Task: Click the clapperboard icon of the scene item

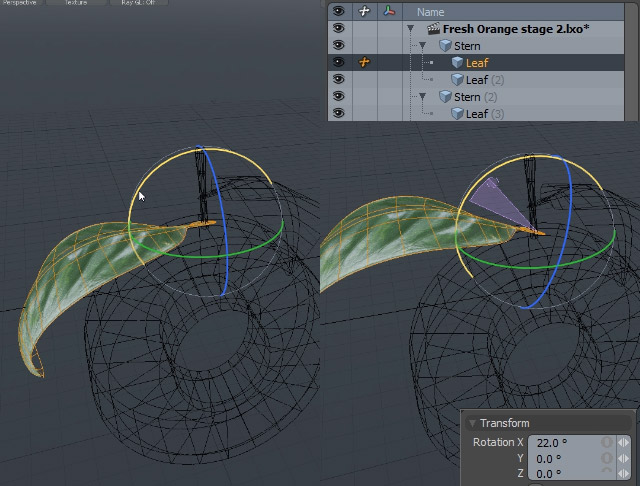Action: pos(433,29)
